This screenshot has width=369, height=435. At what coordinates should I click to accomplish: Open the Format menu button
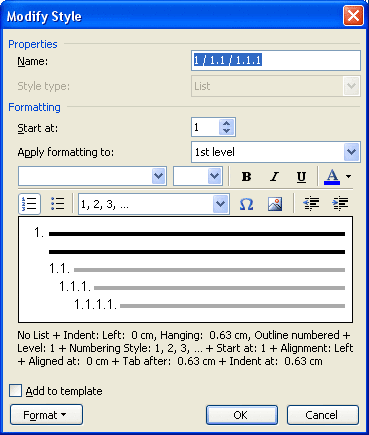pyautogui.click(x=46, y=415)
